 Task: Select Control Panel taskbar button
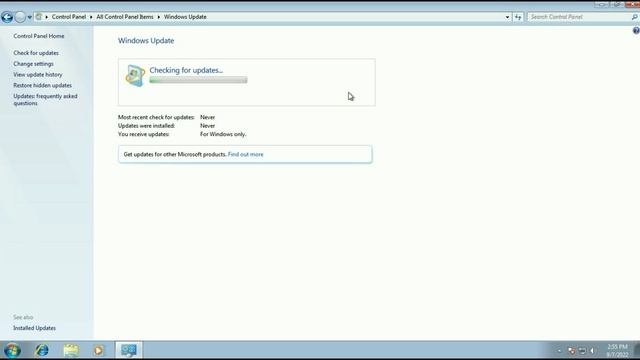coord(129,350)
